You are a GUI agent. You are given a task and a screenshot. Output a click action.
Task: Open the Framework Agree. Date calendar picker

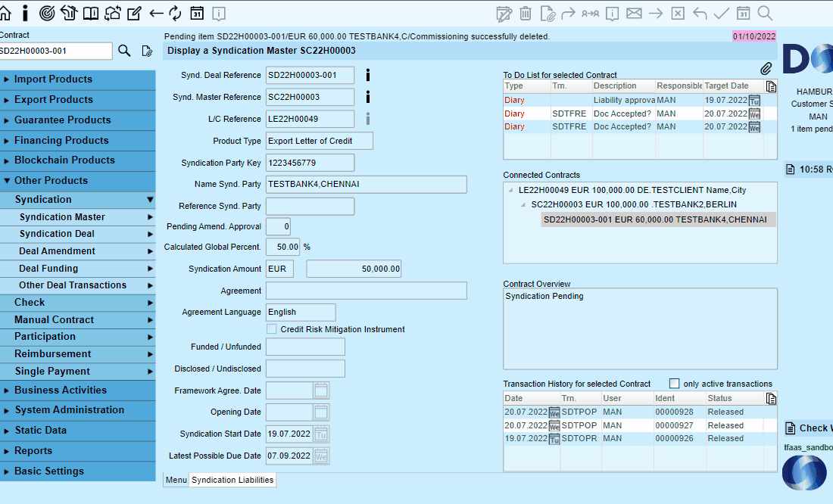(321, 390)
